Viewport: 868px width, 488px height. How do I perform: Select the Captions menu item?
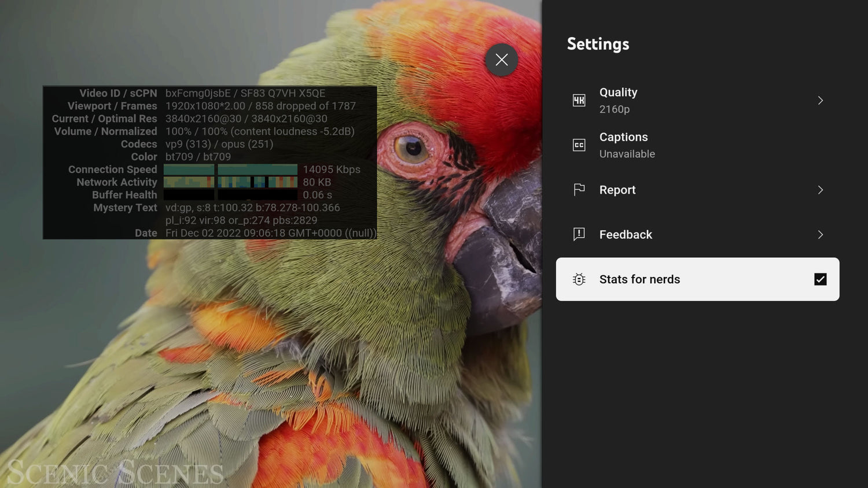(697, 145)
